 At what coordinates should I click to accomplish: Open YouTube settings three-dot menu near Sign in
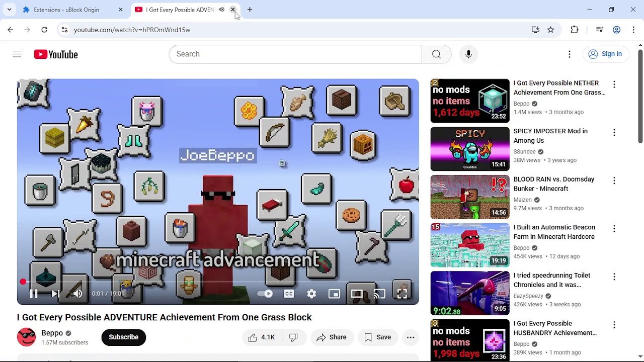569,54
